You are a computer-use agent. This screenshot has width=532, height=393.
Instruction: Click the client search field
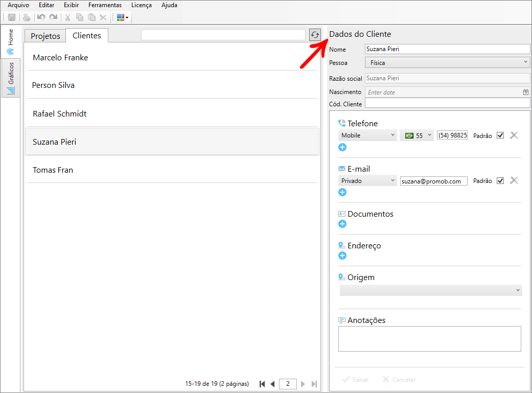click(223, 35)
